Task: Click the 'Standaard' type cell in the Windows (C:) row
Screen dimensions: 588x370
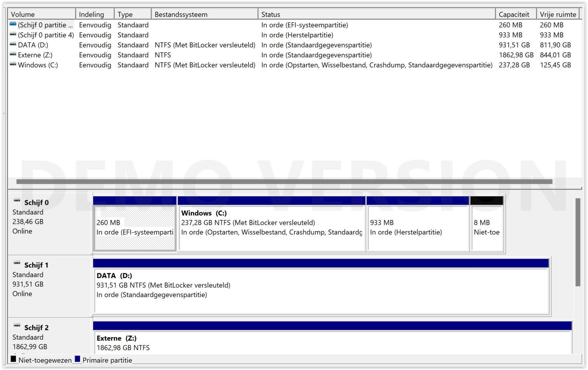Action: [133, 65]
